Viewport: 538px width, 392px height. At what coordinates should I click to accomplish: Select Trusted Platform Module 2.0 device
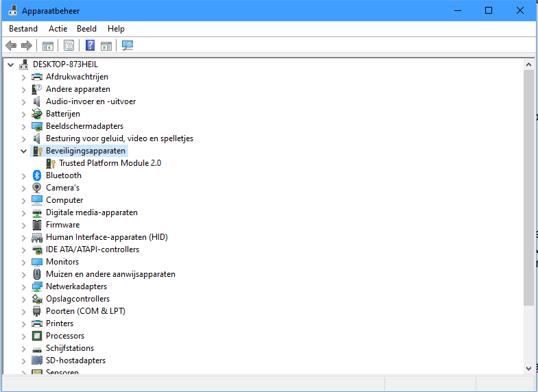(x=110, y=163)
